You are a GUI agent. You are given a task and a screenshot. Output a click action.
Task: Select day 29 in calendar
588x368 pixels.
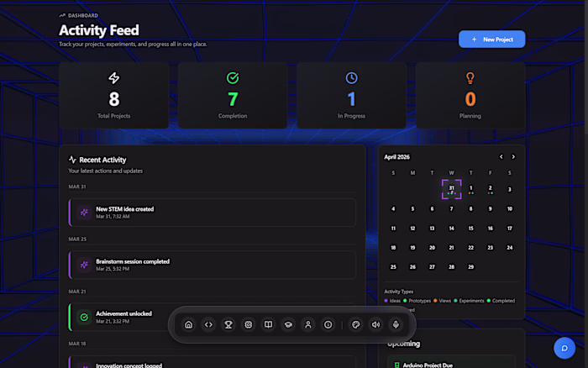471,266
